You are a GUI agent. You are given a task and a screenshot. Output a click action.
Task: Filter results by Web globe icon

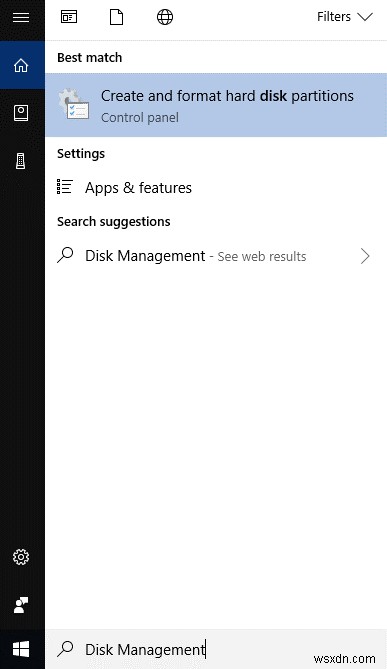(x=165, y=17)
